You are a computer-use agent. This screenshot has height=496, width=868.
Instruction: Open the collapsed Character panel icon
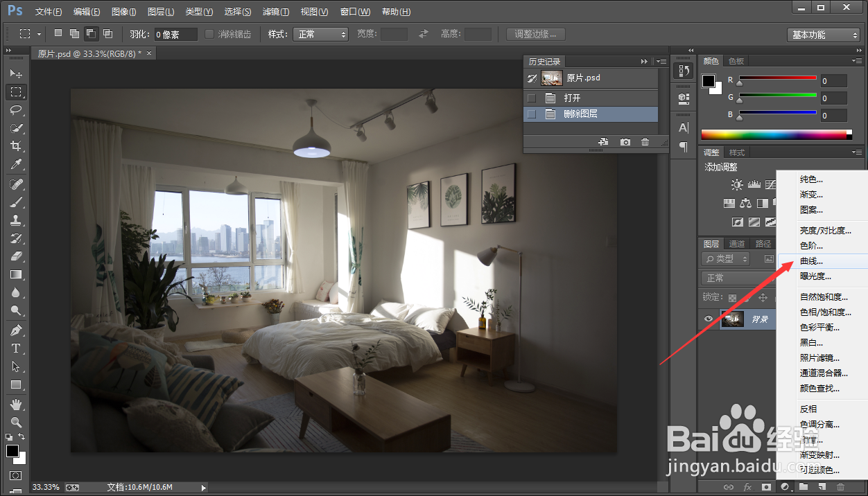[x=684, y=127]
